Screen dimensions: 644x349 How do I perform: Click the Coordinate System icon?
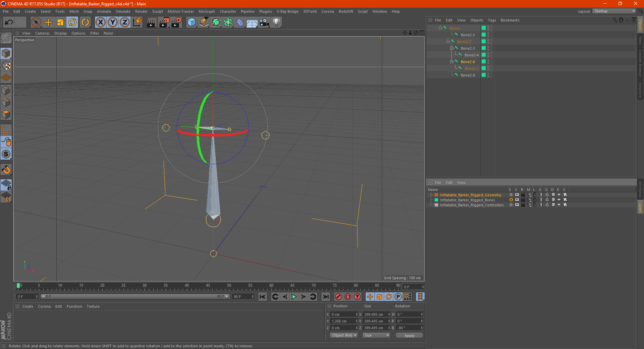[x=137, y=22]
